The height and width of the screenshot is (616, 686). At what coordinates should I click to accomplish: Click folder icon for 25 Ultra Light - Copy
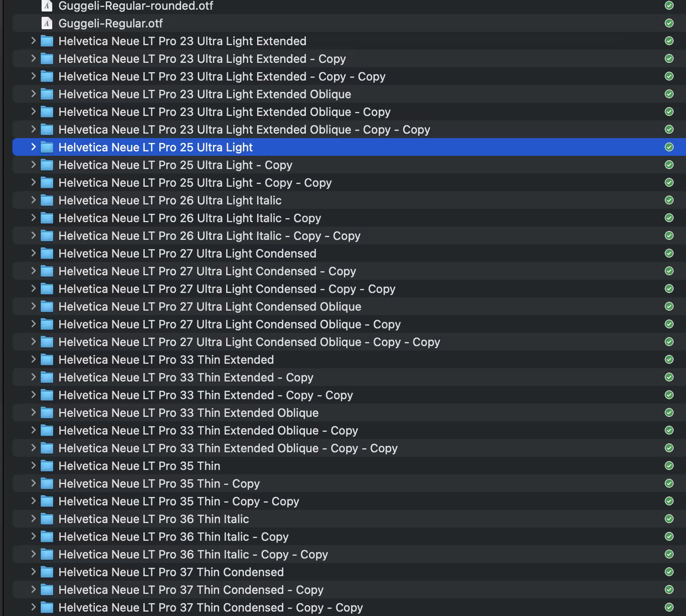(x=47, y=165)
